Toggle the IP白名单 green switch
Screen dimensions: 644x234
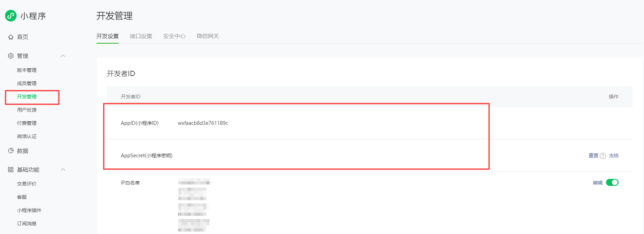[x=612, y=182]
